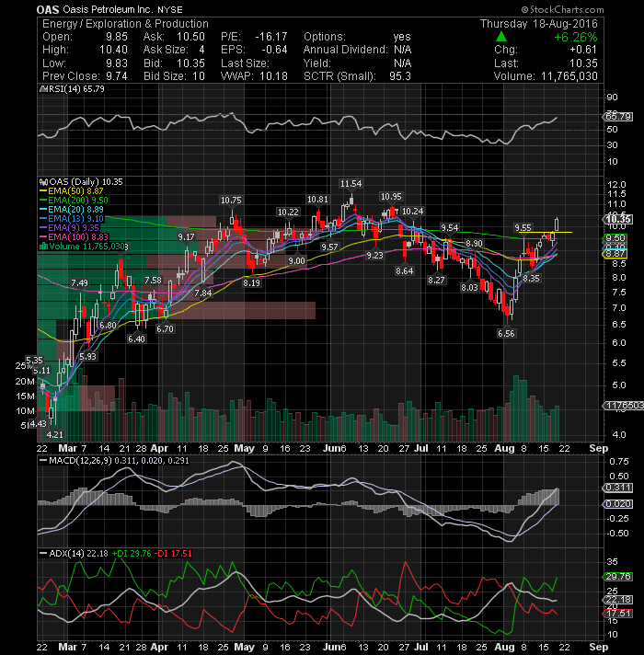Click the bar icon before the Volume legend entry
Viewport: 644px width, 655px height.
pos(43,246)
